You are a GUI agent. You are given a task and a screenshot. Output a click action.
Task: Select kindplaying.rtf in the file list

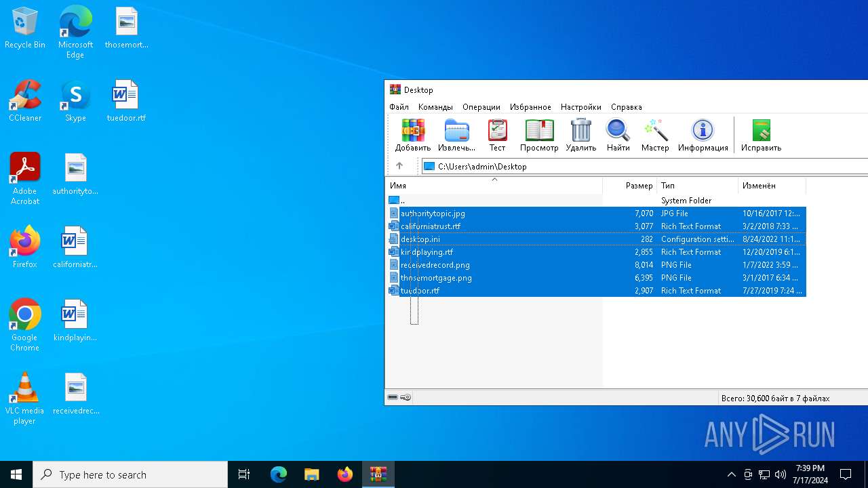[597, 252]
